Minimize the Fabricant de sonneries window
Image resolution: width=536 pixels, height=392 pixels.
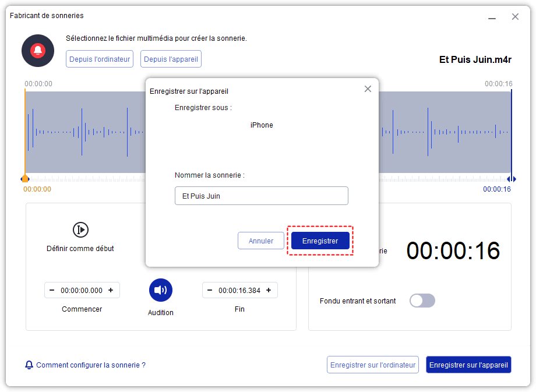tap(493, 17)
